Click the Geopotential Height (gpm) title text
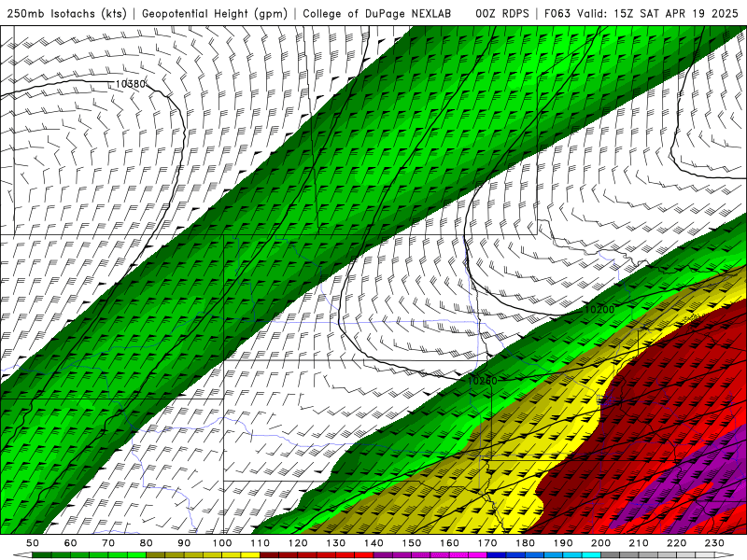The image size is (747, 560). point(215,13)
